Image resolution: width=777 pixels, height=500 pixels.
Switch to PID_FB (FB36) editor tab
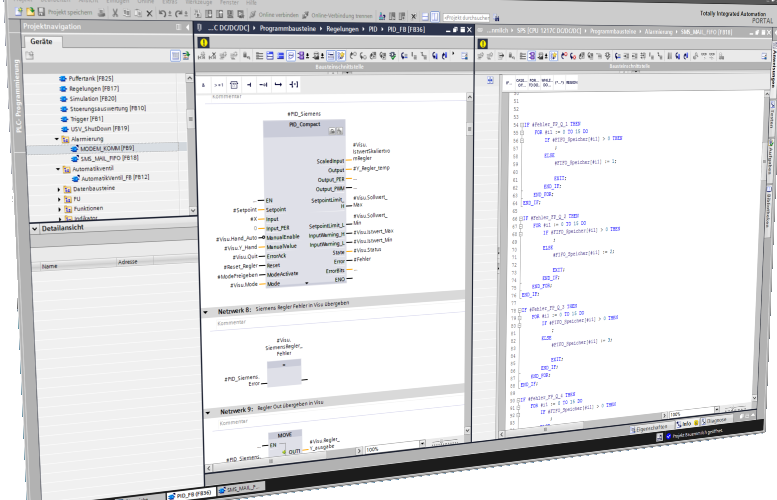(190, 495)
